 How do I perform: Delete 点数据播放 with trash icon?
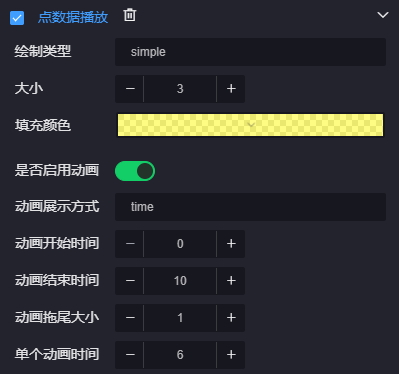click(x=130, y=15)
